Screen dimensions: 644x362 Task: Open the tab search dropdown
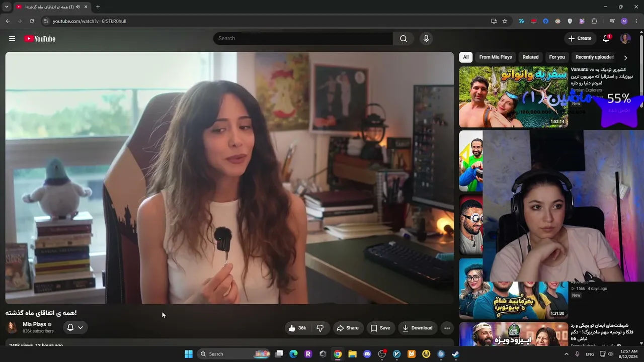pos(7,7)
